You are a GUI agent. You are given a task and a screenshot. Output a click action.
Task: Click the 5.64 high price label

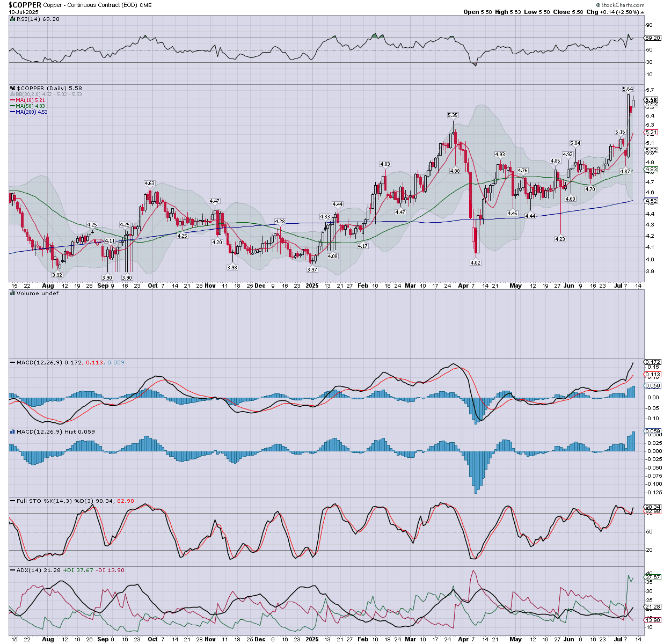[627, 89]
